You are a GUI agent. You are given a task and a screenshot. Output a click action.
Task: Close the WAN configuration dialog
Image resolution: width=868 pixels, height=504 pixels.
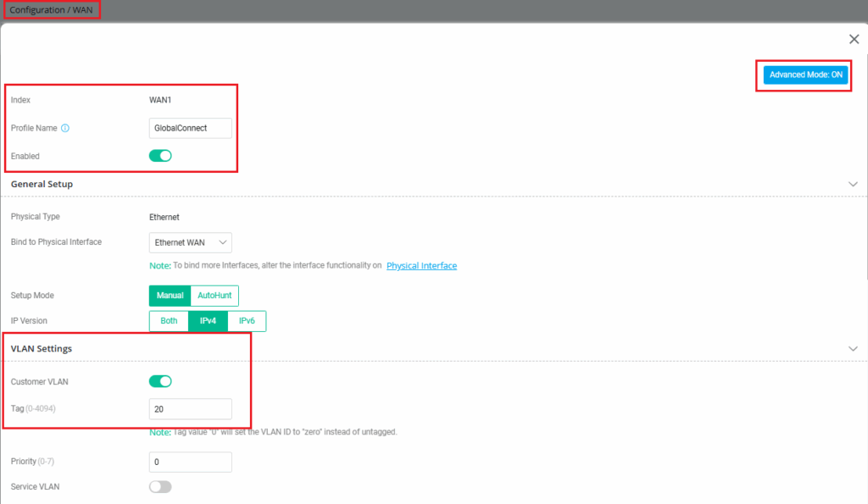(x=854, y=39)
